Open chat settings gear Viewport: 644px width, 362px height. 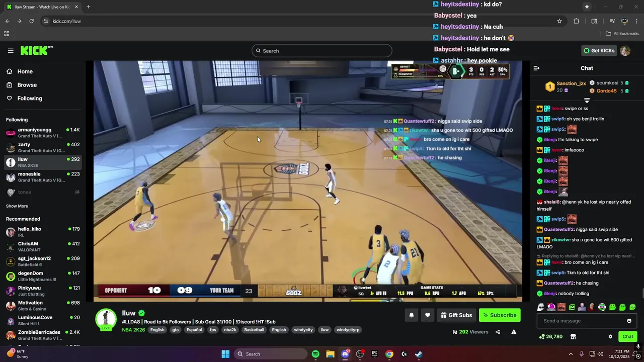(610, 336)
